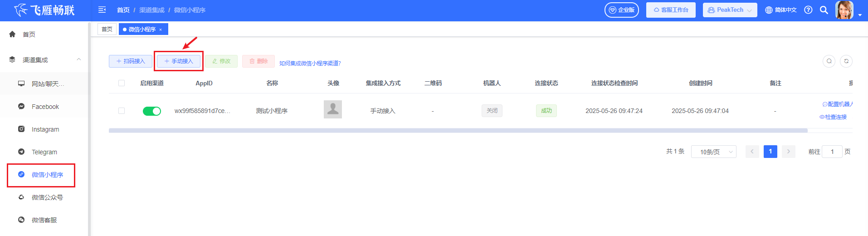Click the table search circle icon

tap(829, 61)
